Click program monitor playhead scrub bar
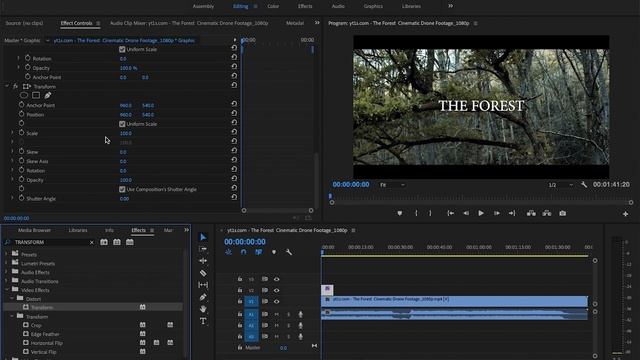 (481, 197)
